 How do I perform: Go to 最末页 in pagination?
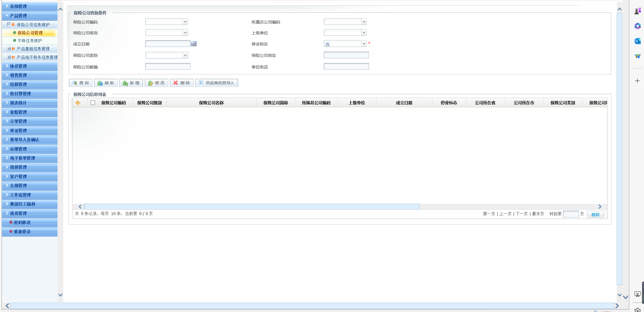[538, 214]
